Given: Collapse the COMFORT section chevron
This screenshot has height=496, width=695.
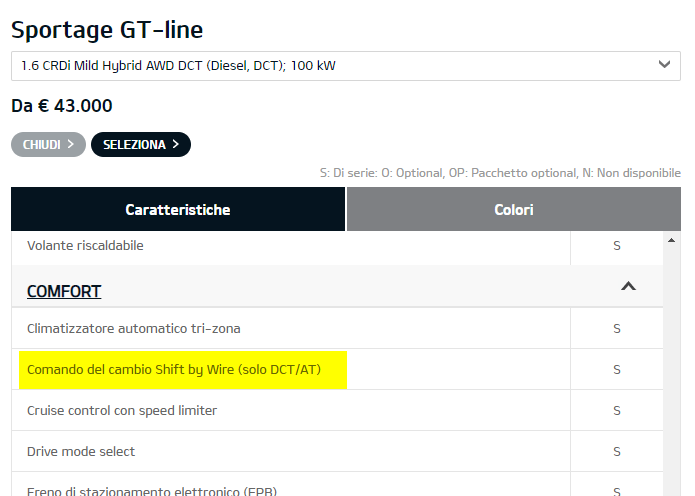Looking at the screenshot, I should pyautogui.click(x=628, y=286).
